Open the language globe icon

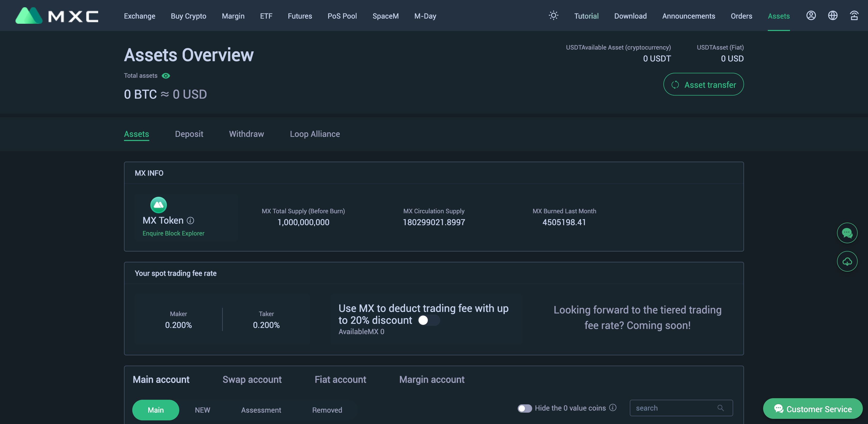click(x=833, y=15)
